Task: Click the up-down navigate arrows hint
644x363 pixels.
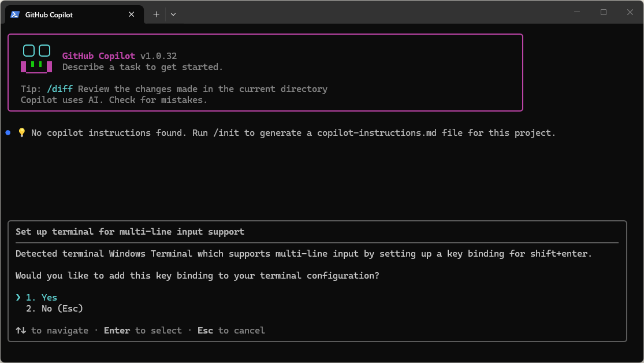Action: point(21,331)
